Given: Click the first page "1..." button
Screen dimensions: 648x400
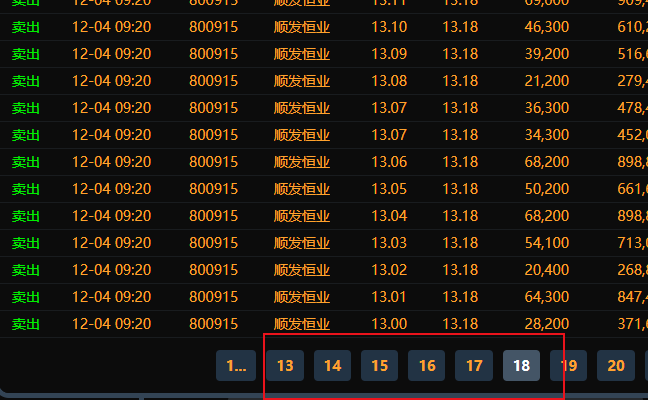Looking at the screenshot, I should [236, 366].
